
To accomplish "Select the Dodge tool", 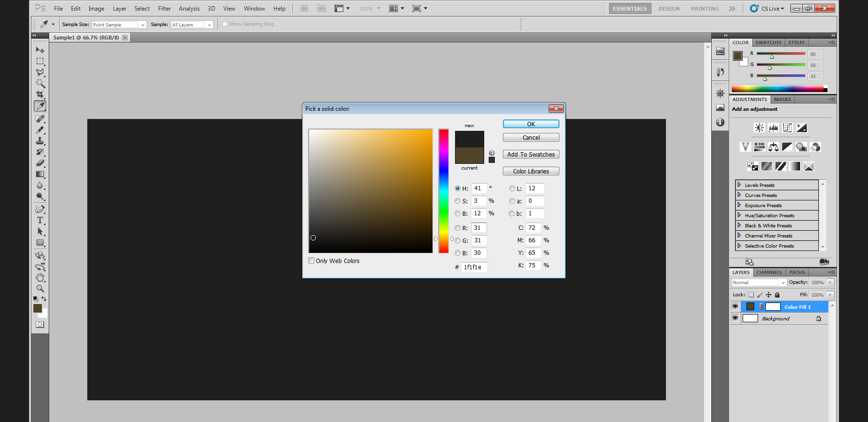I will point(40,196).
